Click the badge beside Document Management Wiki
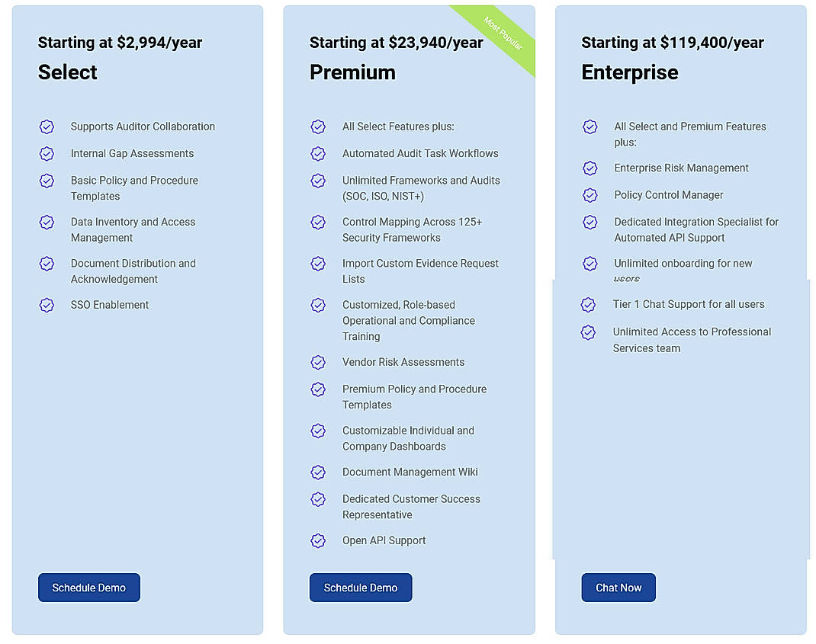Screen dimensions: 816x644 pos(318,472)
